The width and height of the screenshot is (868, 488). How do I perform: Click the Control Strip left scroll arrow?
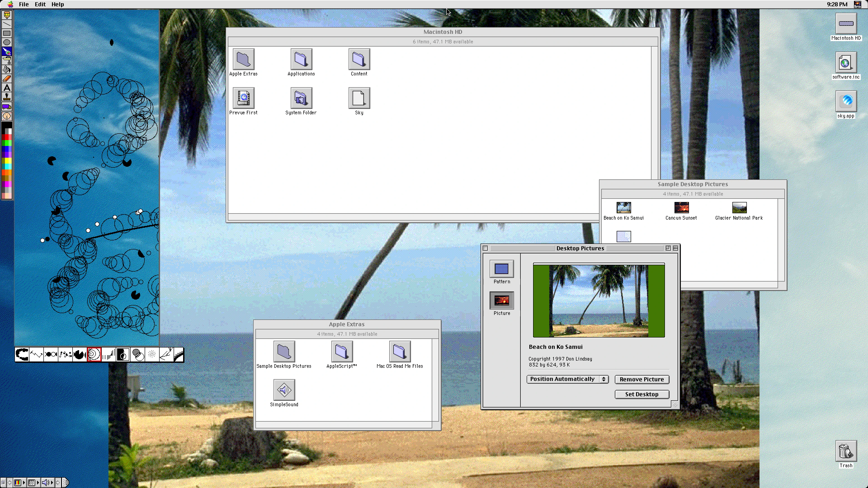coord(10,483)
